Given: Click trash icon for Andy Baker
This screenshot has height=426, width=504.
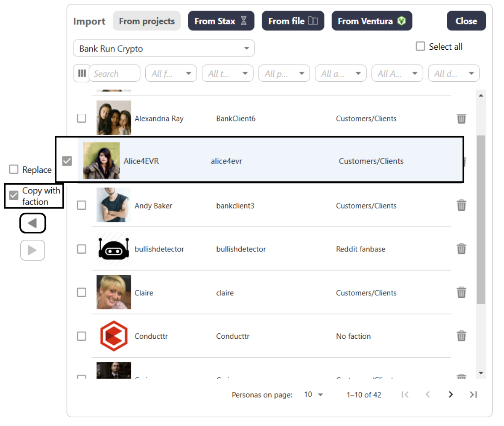Looking at the screenshot, I should pos(461,206).
